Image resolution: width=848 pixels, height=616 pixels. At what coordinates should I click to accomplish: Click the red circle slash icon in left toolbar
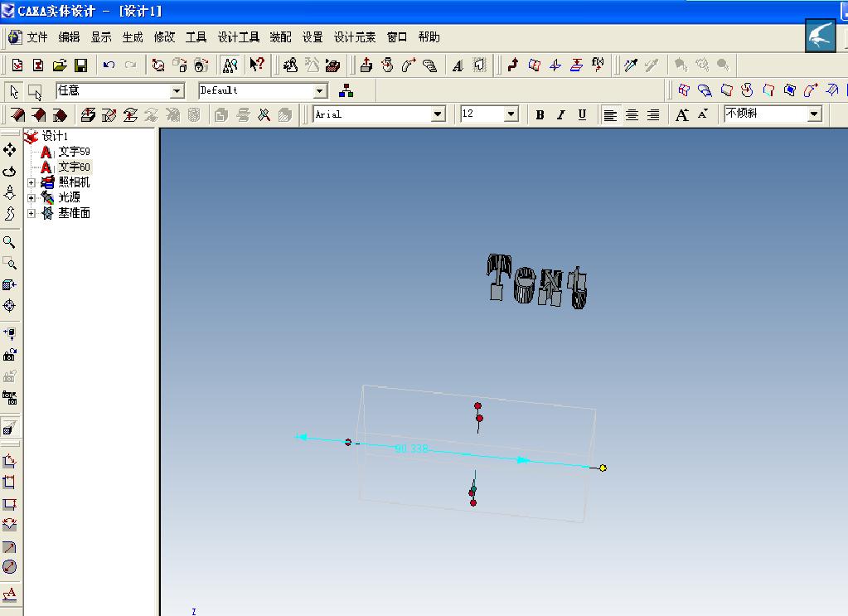click(10, 567)
